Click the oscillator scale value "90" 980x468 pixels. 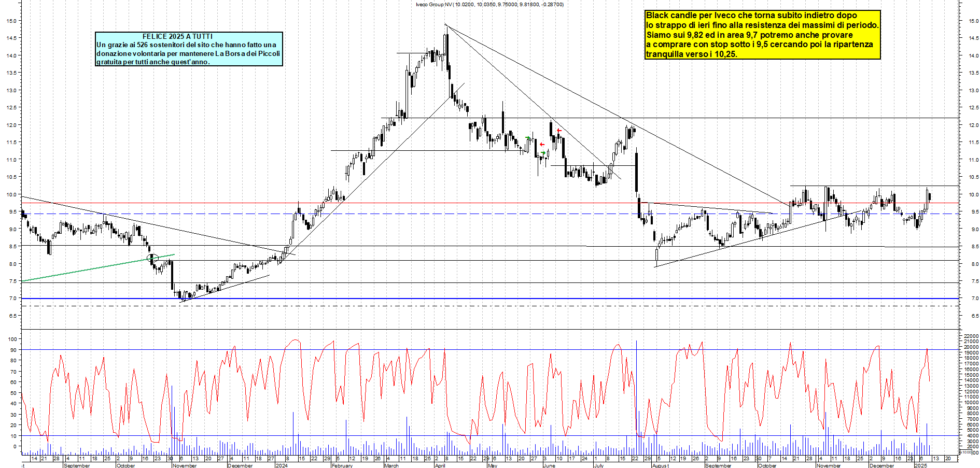(14, 350)
